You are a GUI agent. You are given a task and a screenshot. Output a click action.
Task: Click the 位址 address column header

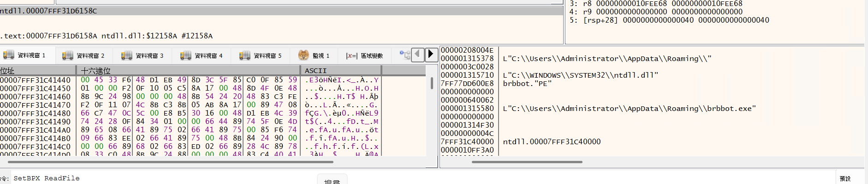pos(38,70)
